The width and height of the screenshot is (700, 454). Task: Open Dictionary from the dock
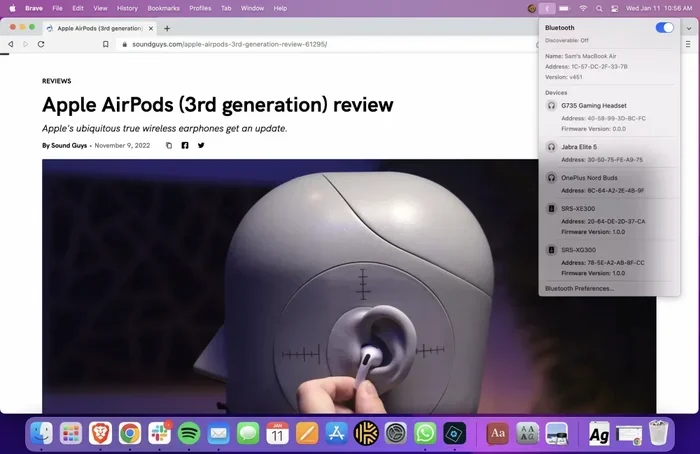497,433
